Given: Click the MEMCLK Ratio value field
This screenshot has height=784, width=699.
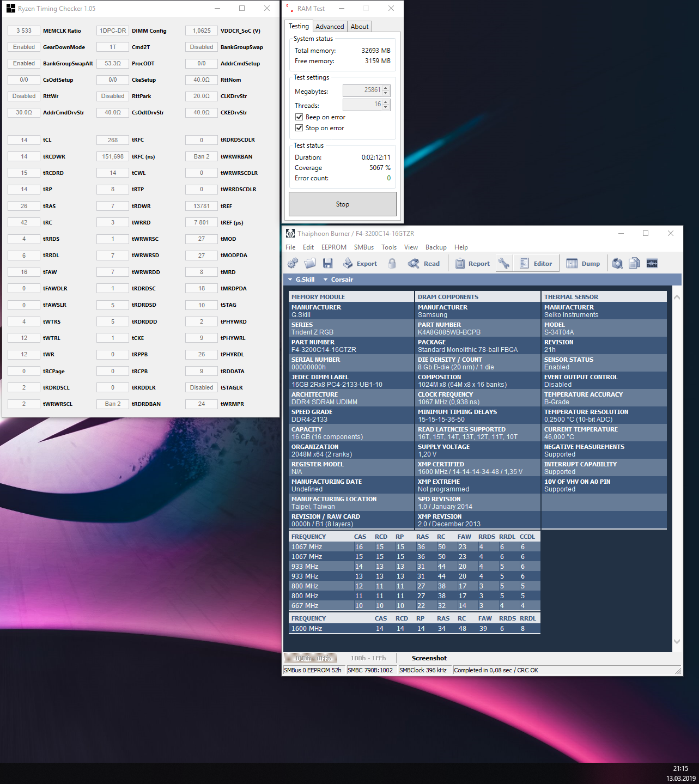Looking at the screenshot, I should (24, 31).
